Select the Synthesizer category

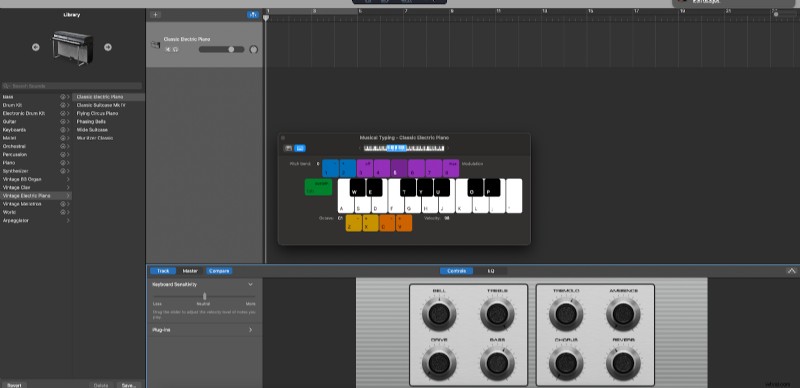[35, 171]
